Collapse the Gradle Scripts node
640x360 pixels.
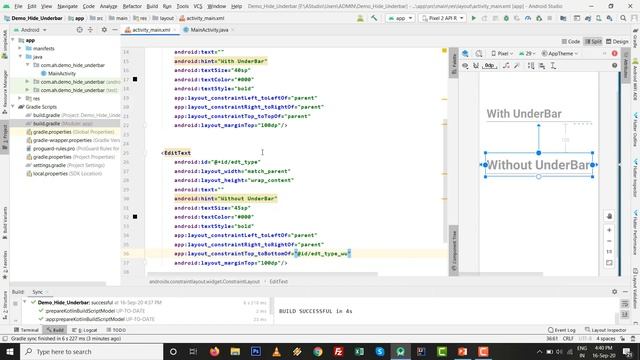pos(13,107)
